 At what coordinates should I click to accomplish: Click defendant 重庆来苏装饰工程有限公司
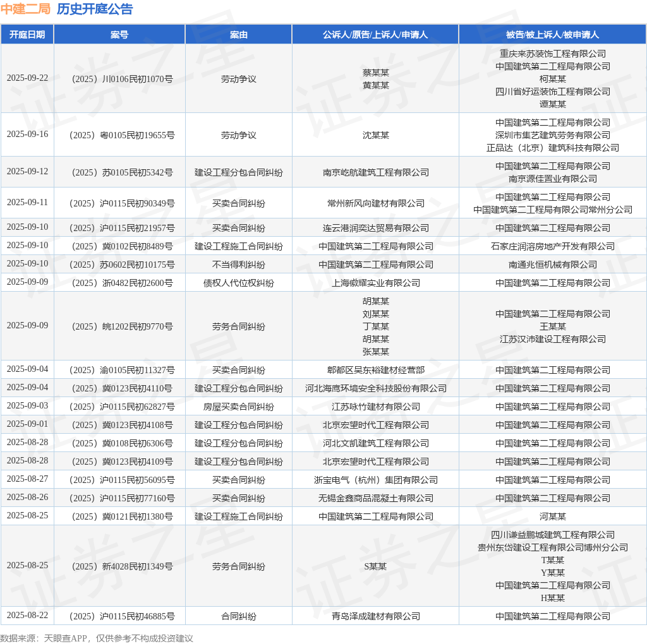(553, 54)
